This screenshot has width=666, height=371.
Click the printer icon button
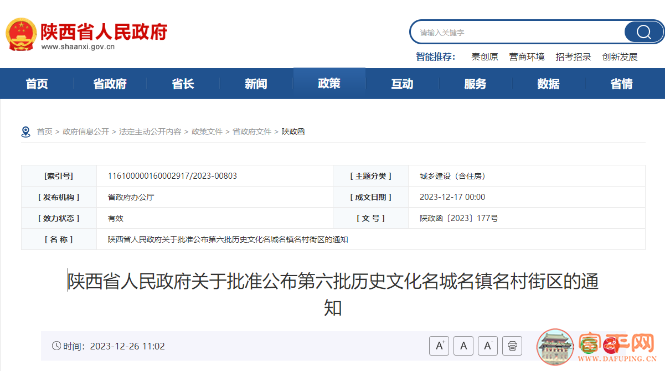point(512,346)
